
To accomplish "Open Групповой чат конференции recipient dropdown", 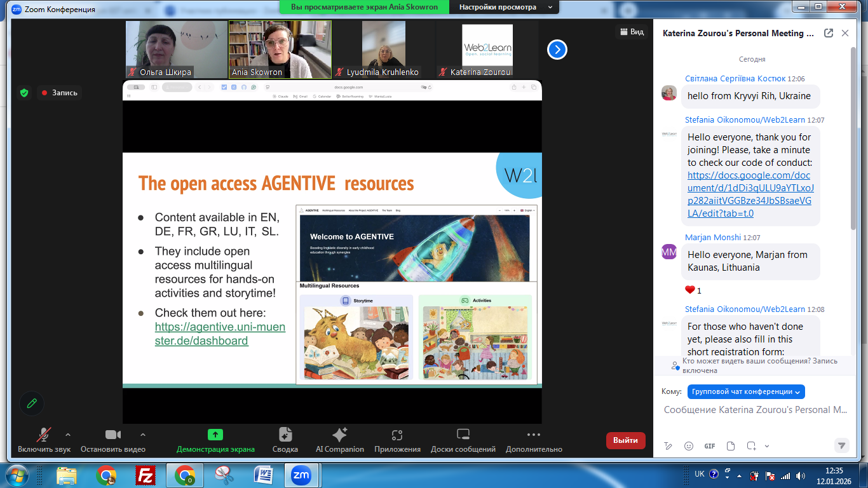I will click(746, 391).
